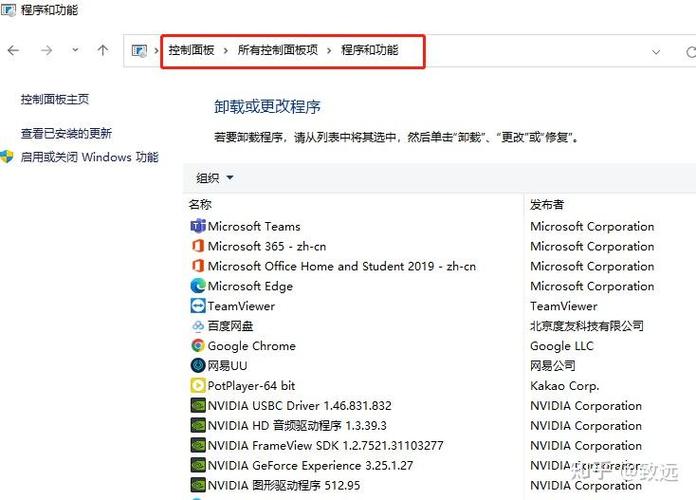Click the 网易公司 publisher cell
This screenshot has height=500, width=696.
point(553,366)
